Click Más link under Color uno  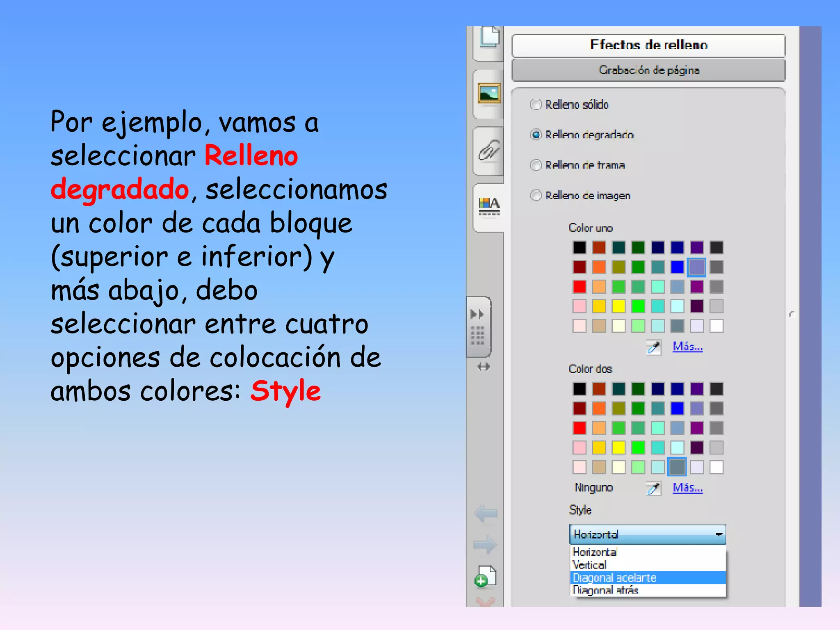pyautogui.click(x=687, y=347)
